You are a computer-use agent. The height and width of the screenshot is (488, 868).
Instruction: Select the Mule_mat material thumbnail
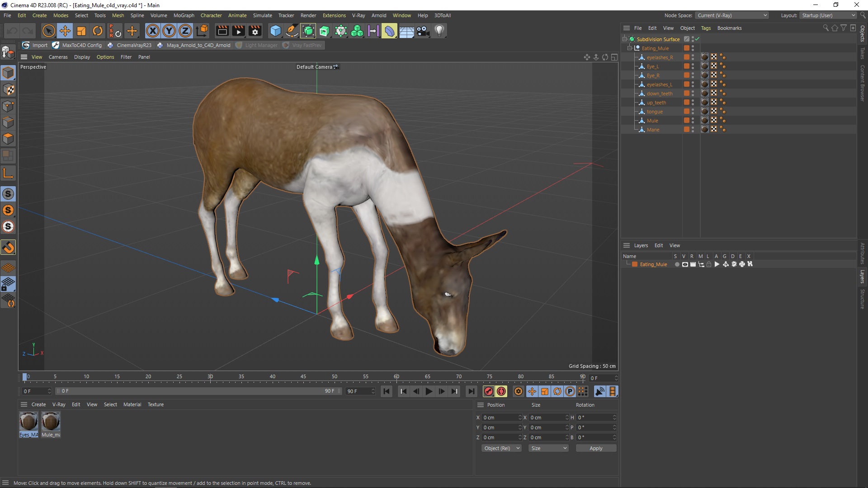point(51,422)
